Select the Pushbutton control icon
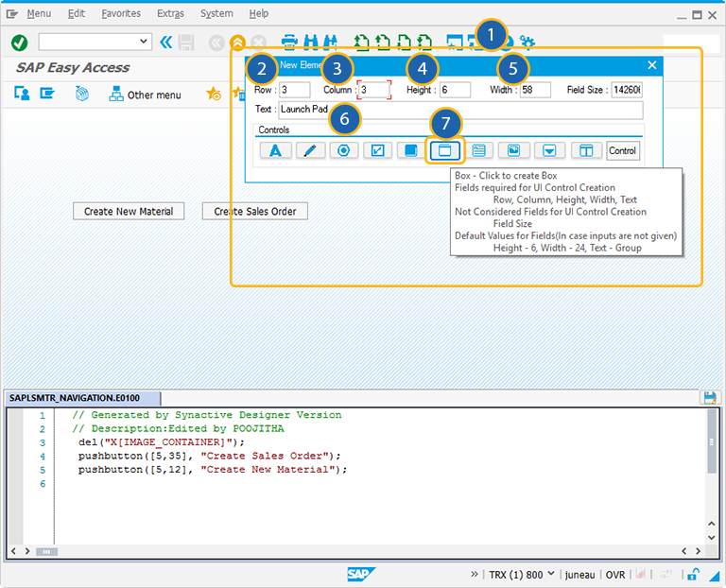The width and height of the screenshot is (726, 588). pyautogui.click(x=410, y=150)
